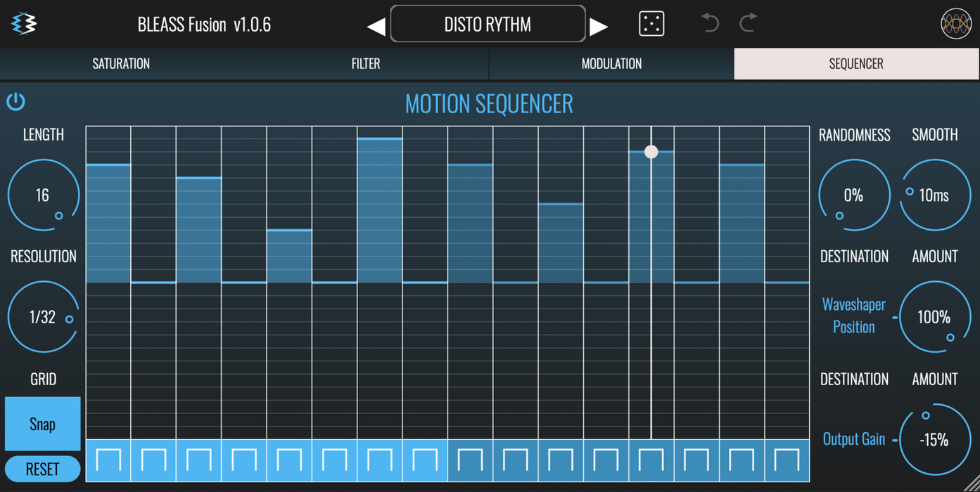
Task: Go to previous preset with left arrow
Action: [x=376, y=26]
